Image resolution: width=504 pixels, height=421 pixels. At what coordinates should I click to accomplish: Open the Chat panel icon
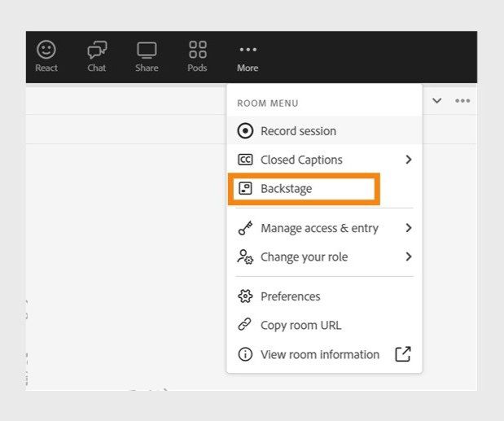97,50
